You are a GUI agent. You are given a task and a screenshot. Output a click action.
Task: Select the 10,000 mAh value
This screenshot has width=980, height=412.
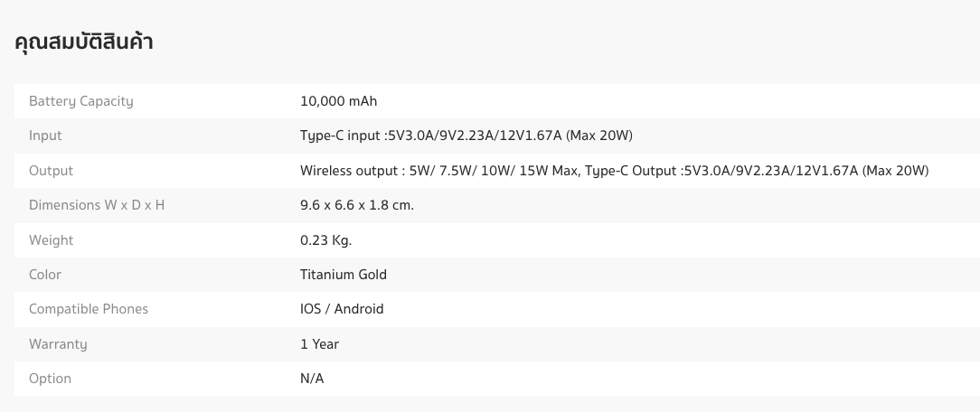pos(338,101)
